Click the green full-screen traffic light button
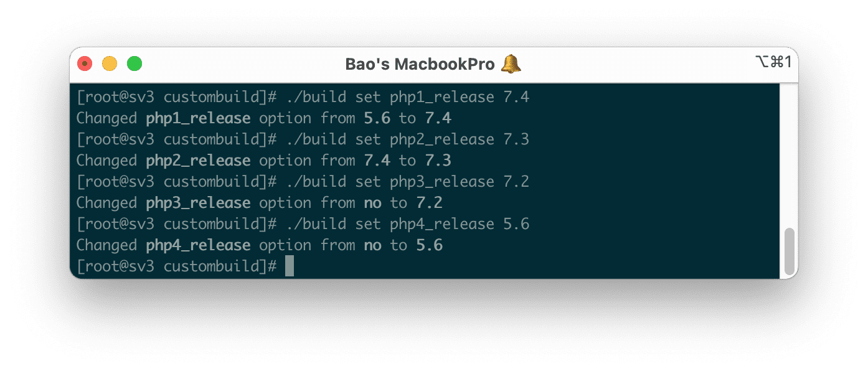The width and height of the screenshot is (868, 371). click(134, 63)
